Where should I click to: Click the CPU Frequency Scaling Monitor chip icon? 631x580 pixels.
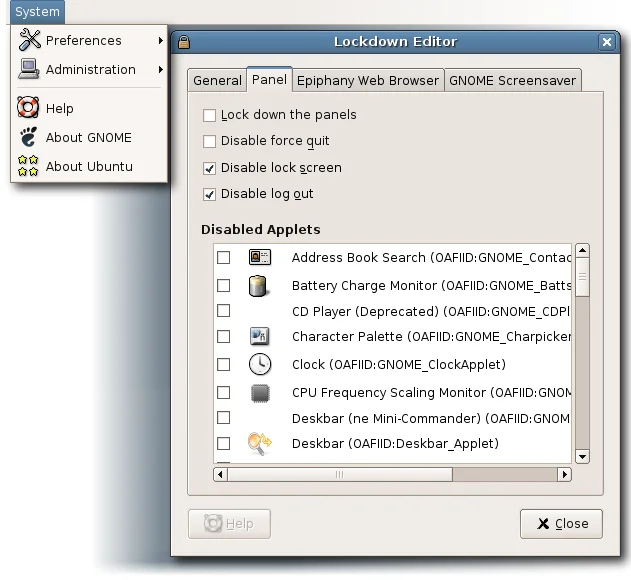[x=260, y=393]
